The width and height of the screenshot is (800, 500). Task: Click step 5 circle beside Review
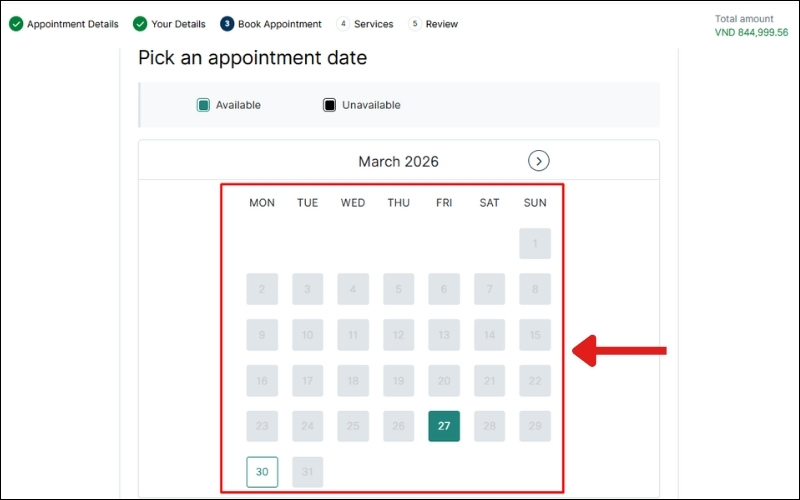pyautogui.click(x=415, y=24)
